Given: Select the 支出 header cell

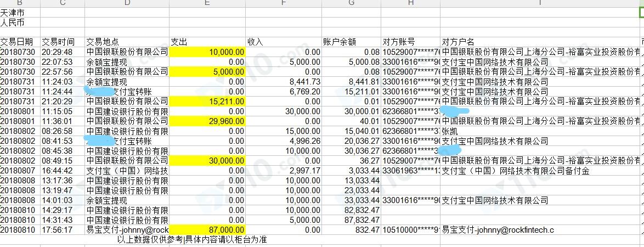Looking at the screenshot, I should pos(207,42).
